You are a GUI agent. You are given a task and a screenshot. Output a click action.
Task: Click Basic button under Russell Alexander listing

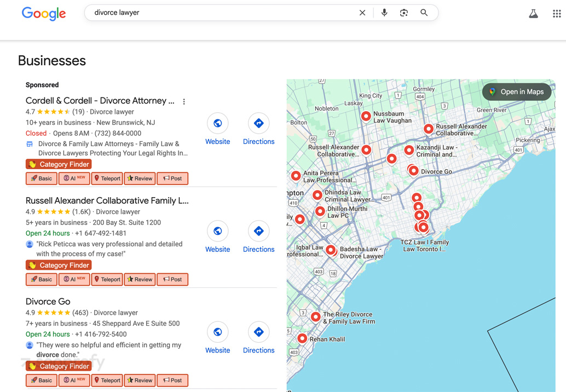click(x=42, y=279)
